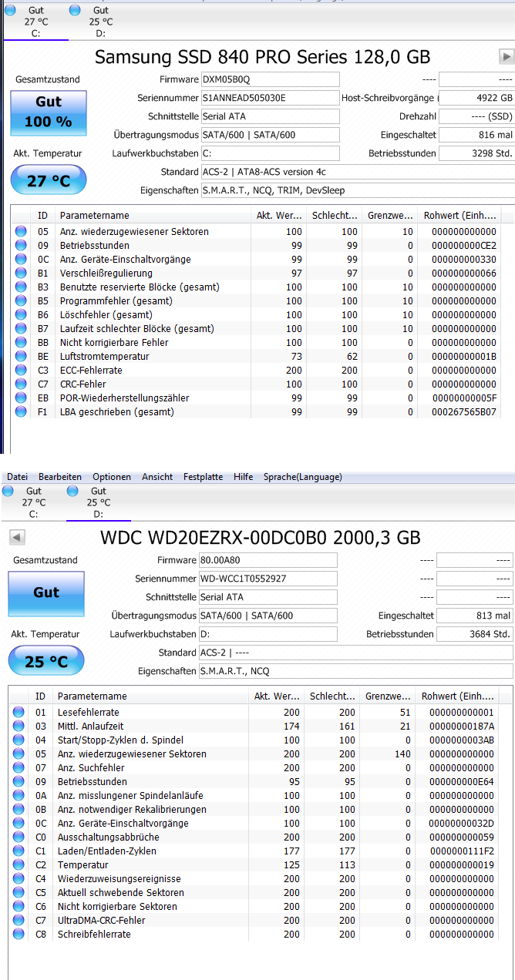Click status icon for ECC-Fehlerrate row
This screenshot has width=515, height=980.
[x=21, y=370]
